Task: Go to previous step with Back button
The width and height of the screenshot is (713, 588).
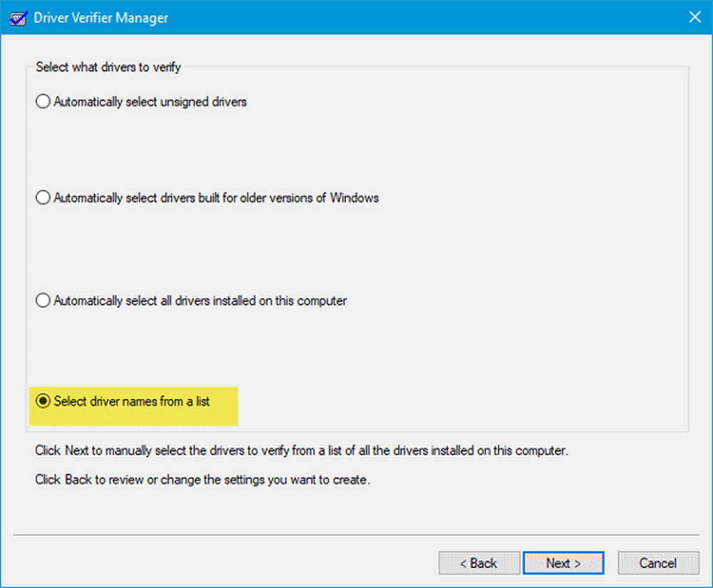Action: click(x=478, y=563)
